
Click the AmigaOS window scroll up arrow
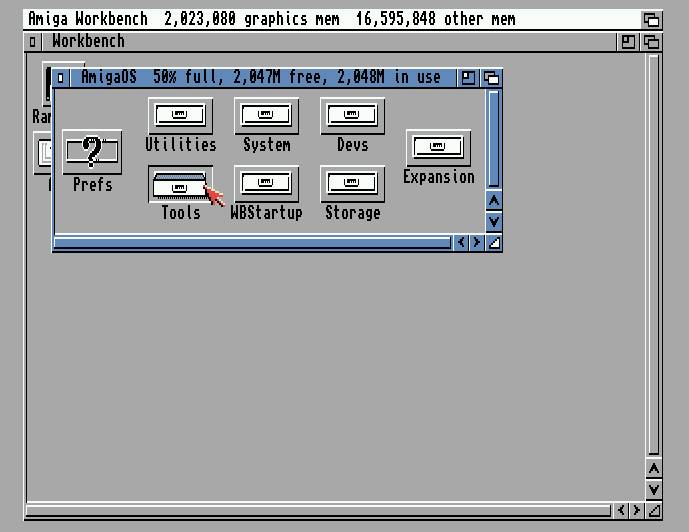493,201
